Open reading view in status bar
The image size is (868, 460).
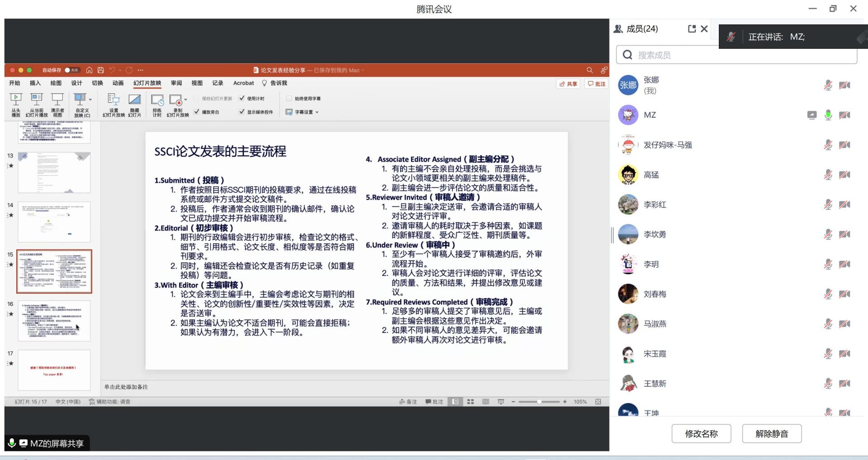click(486, 402)
